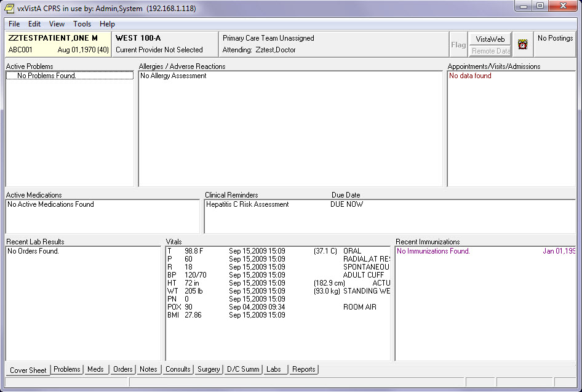The width and height of the screenshot is (582, 392).
Task: Select 'No Problems Found.' in Active Problems
Action: point(70,76)
